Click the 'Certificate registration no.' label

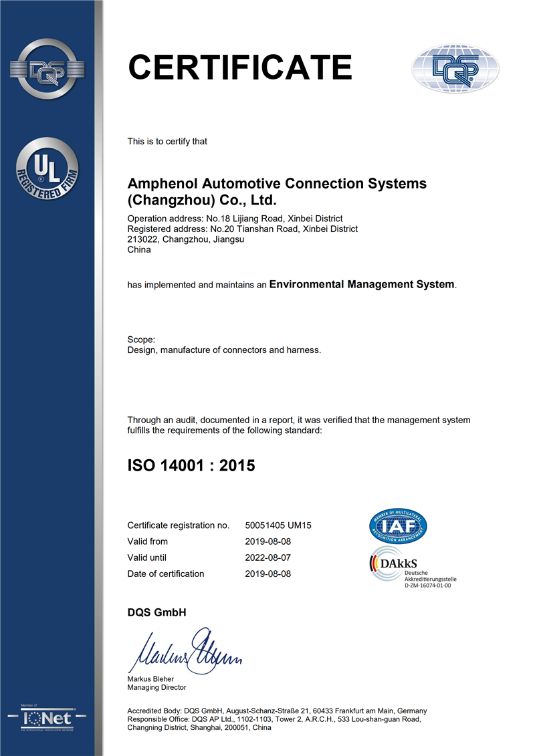click(179, 525)
